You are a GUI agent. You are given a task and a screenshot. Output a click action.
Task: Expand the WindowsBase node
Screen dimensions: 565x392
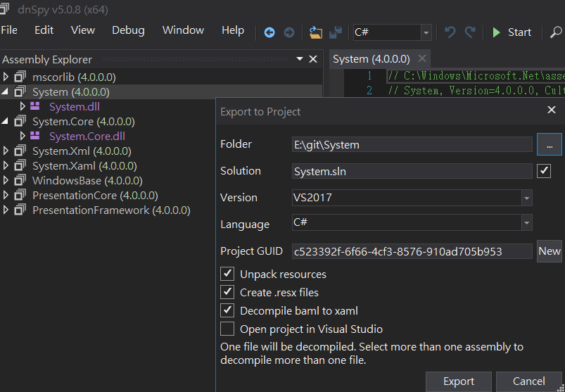[x=6, y=180]
